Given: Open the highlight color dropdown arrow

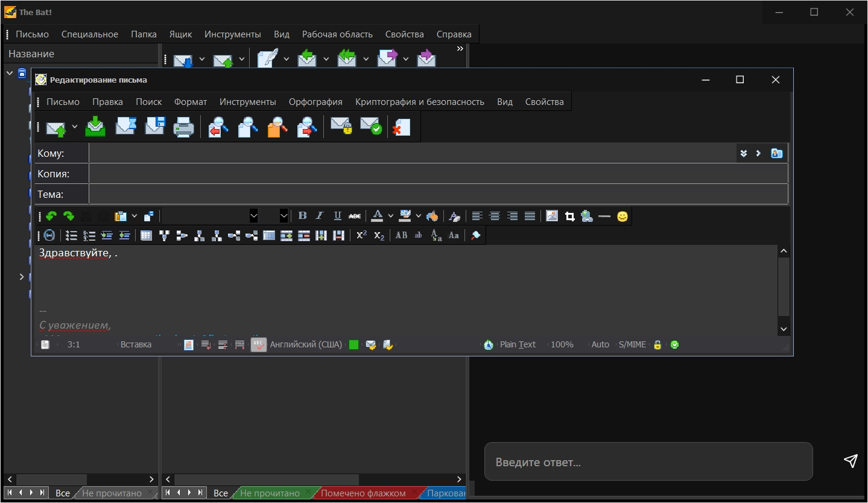Looking at the screenshot, I should tap(419, 216).
